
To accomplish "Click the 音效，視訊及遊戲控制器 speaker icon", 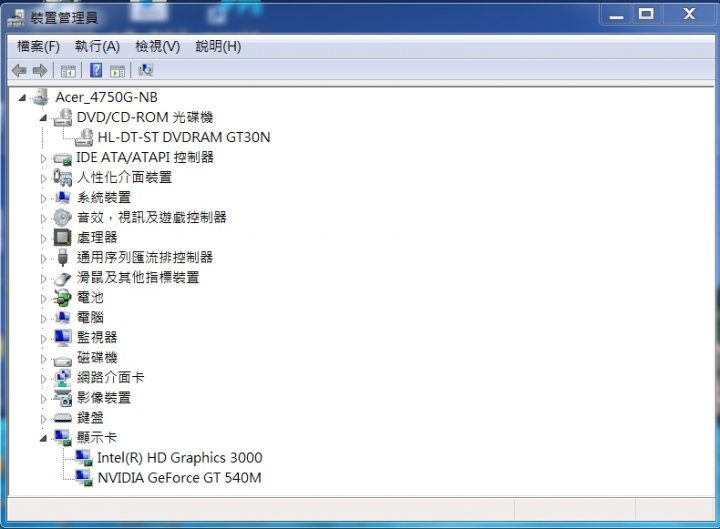I will tap(62, 218).
